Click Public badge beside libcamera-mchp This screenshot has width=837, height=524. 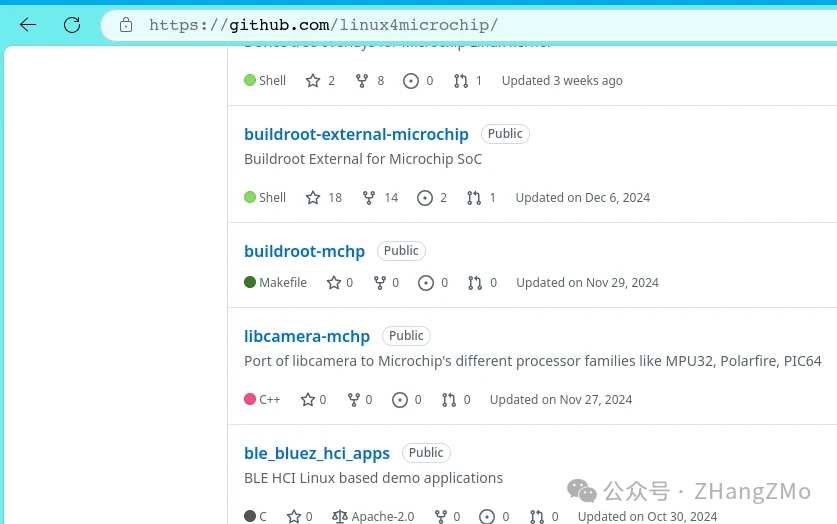tap(406, 336)
